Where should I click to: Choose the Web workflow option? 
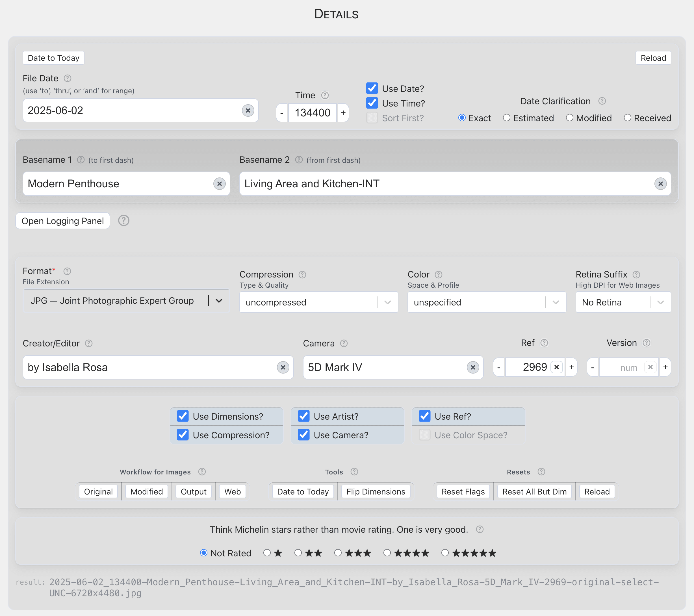pyautogui.click(x=232, y=491)
